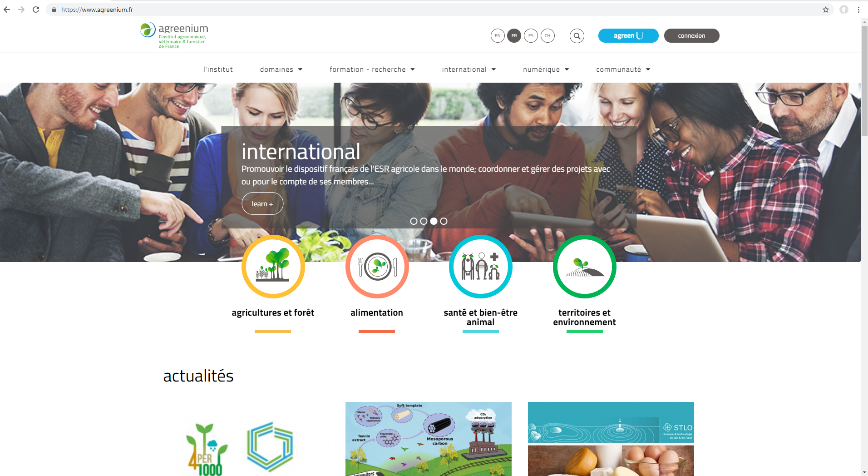Open l'institut page
The image size is (868, 476).
coord(218,69)
